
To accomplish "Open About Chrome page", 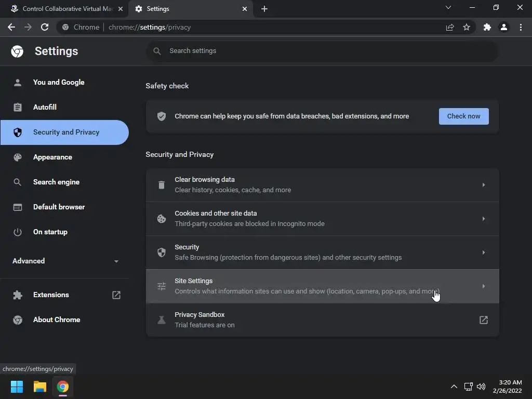I will pyautogui.click(x=64, y=320).
